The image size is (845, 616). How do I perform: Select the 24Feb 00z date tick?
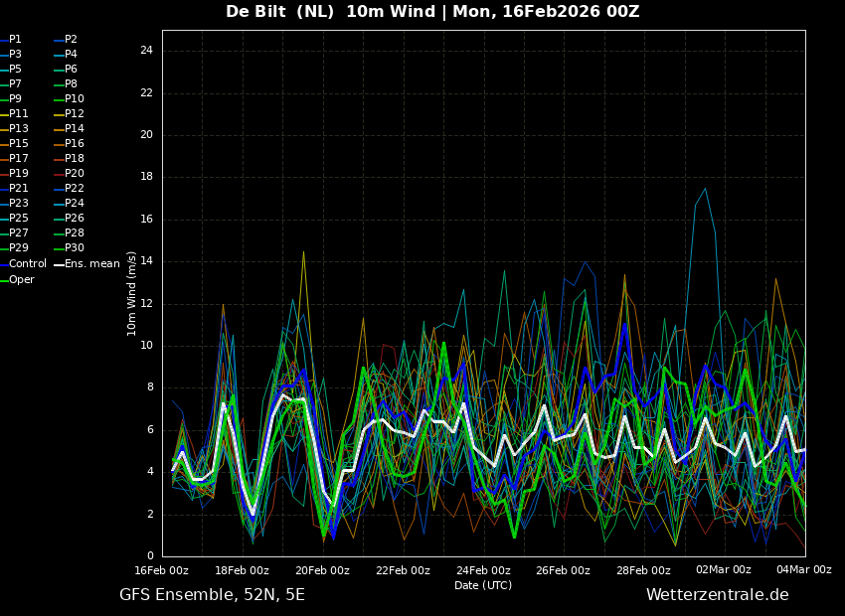483,570
